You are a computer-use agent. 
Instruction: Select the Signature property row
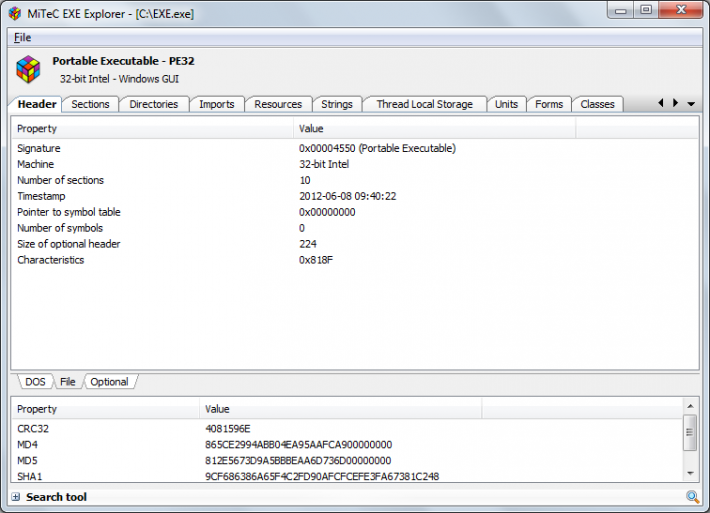(355, 149)
